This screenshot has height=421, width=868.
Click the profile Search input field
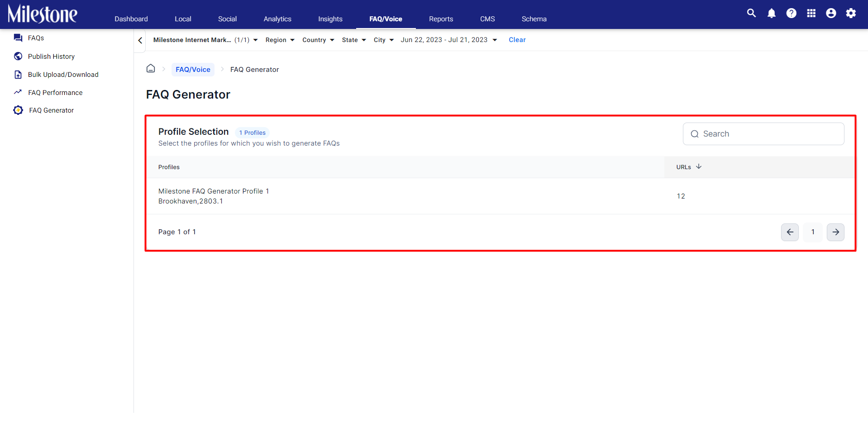763,134
